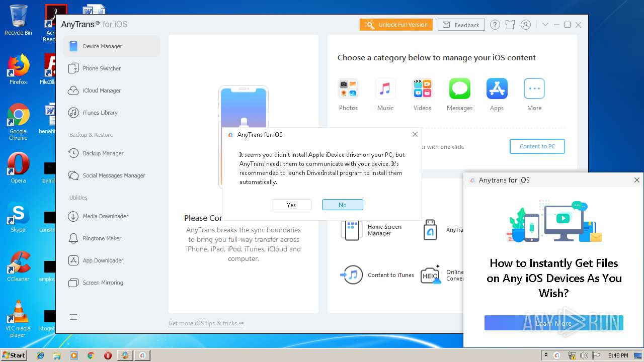Click the Windows Start button
This screenshot has width=644, height=362.
tap(14, 355)
